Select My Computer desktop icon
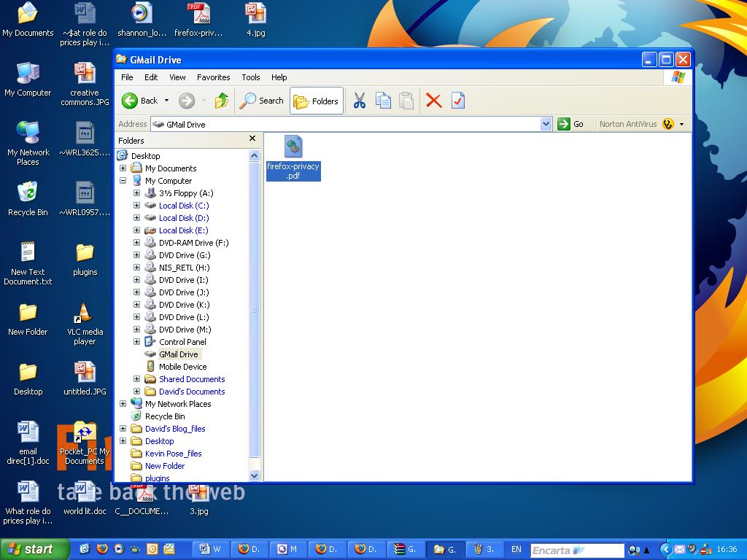The height and width of the screenshot is (560, 747). 28,79
